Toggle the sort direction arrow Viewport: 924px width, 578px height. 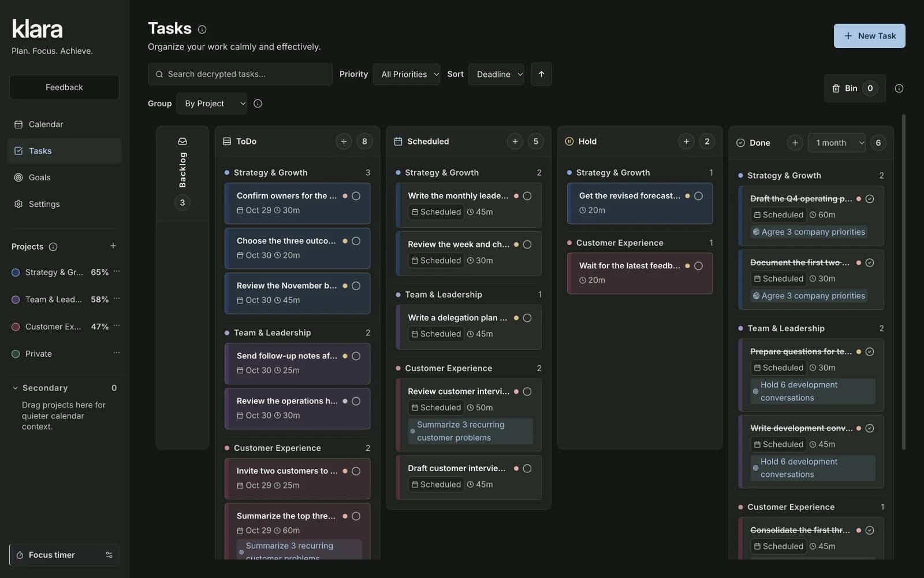(541, 74)
